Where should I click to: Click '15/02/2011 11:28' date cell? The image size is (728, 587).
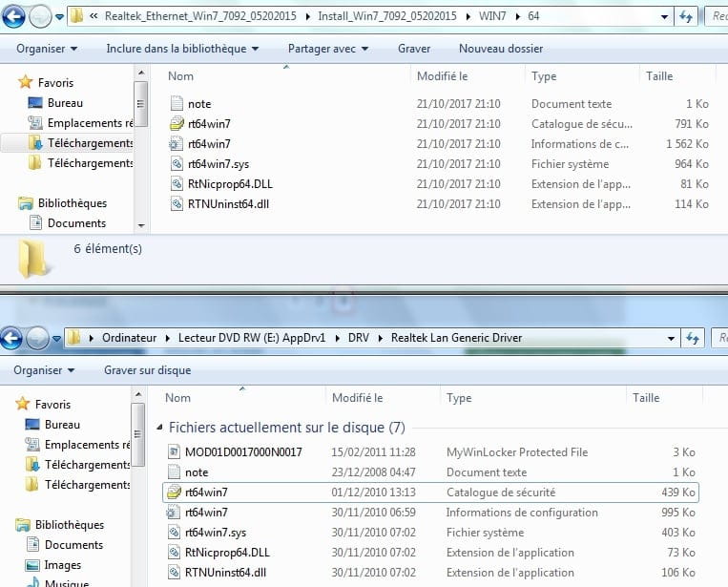[373, 451]
